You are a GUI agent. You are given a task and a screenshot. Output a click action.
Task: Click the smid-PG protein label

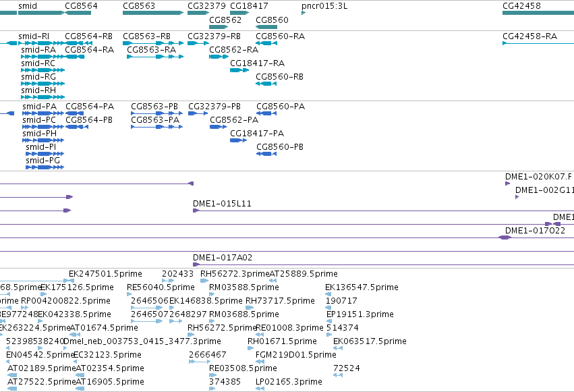tap(42, 161)
